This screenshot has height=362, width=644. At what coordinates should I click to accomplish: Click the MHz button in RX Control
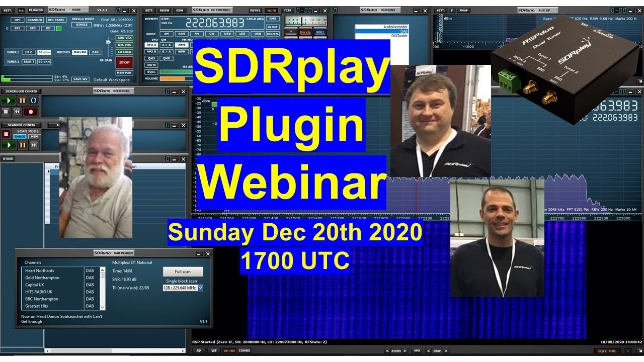pyautogui.click(x=319, y=32)
